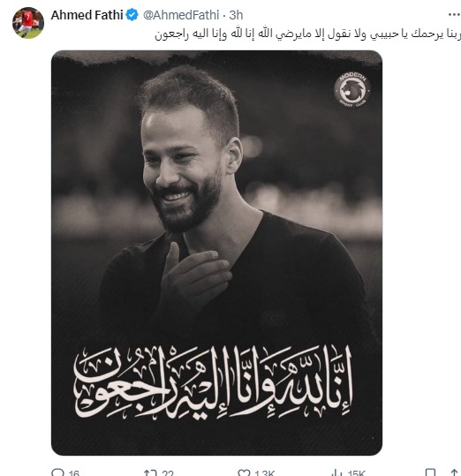Click the reply count 16
The height and width of the screenshot is (476, 461).
pyautogui.click(x=74, y=473)
